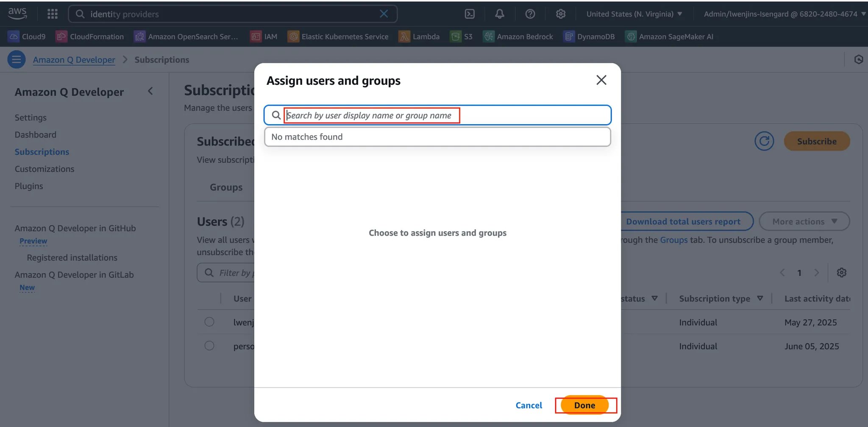Open Settings in the sidebar

tap(31, 117)
